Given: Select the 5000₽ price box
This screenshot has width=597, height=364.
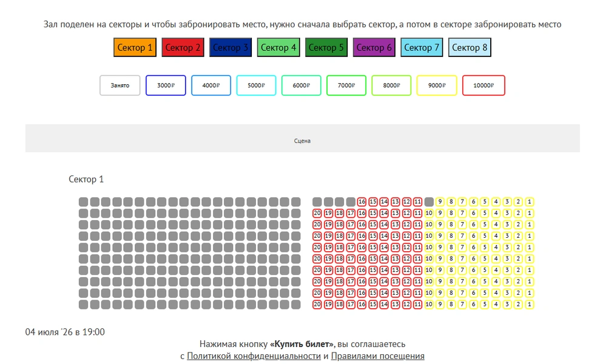Looking at the screenshot, I should [256, 86].
